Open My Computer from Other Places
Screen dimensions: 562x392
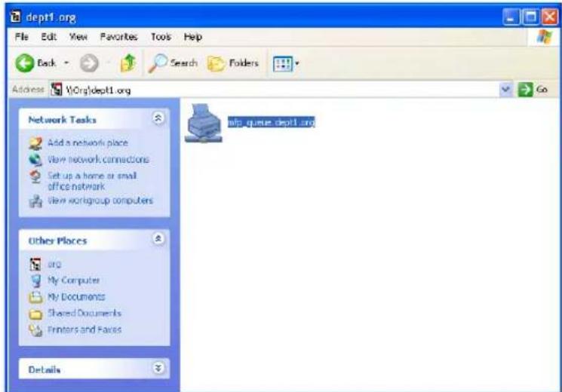tap(74, 280)
